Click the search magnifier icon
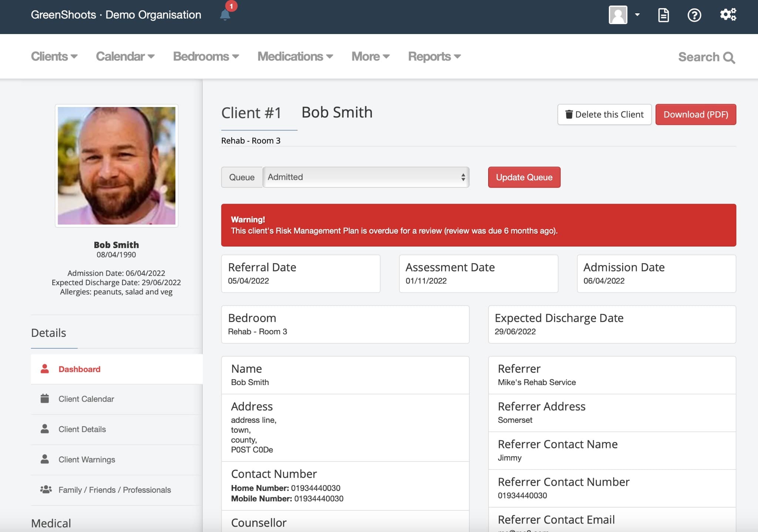Viewport: 758px width, 532px height. (x=729, y=57)
